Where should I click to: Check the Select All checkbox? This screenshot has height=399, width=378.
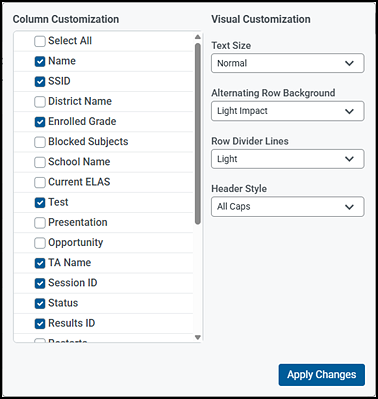point(40,41)
